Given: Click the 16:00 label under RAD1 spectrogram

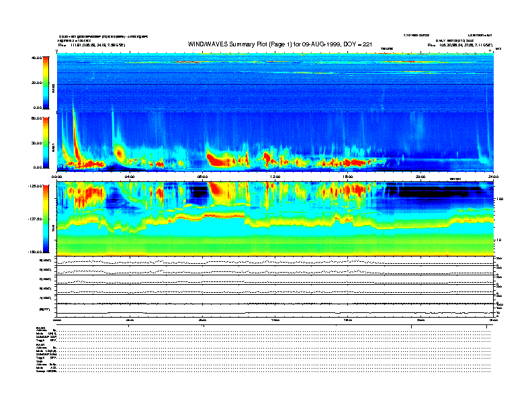Looking at the screenshot, I should coord(348,177).
